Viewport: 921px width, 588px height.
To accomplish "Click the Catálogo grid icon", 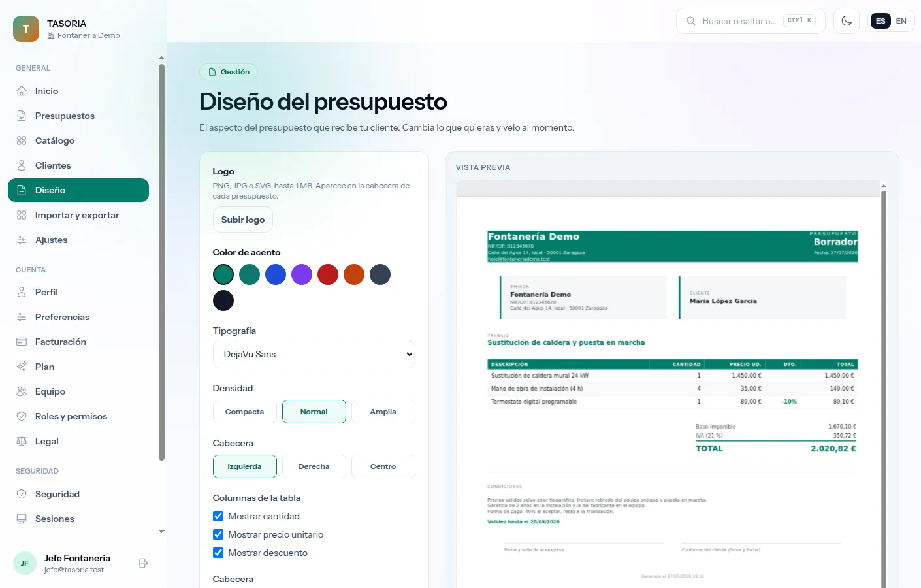I will pyautogui.click(x=22, y=140).
